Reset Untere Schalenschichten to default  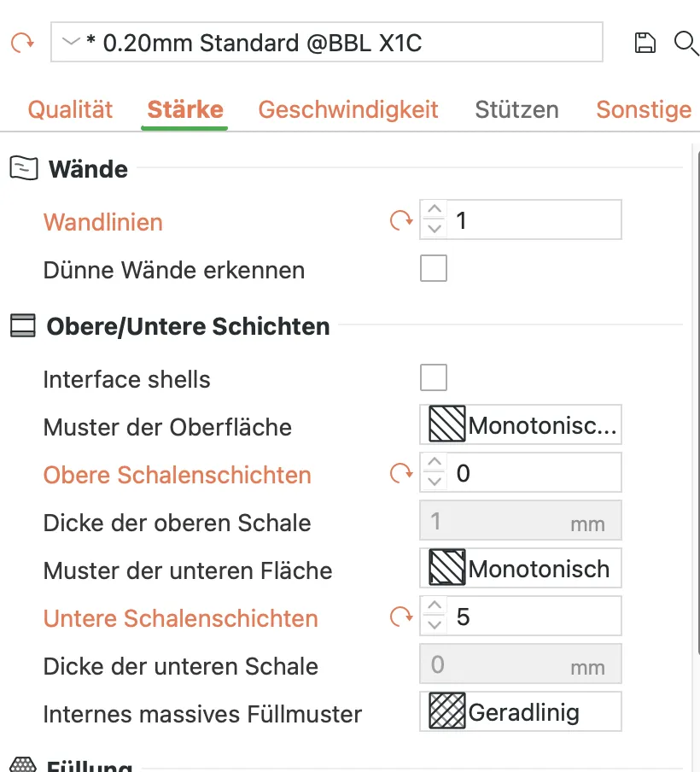(401, 617)
